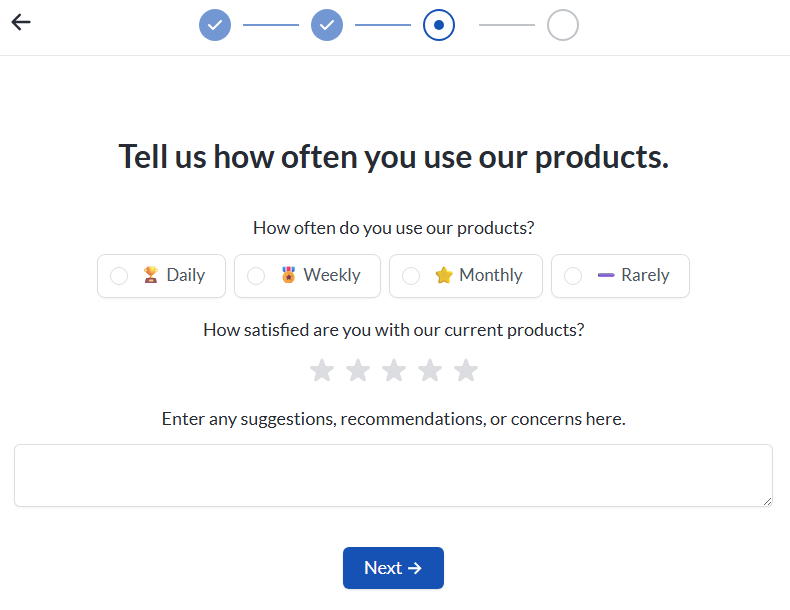
Task: Select the Monthly radio button
Action: click(411, 276)
